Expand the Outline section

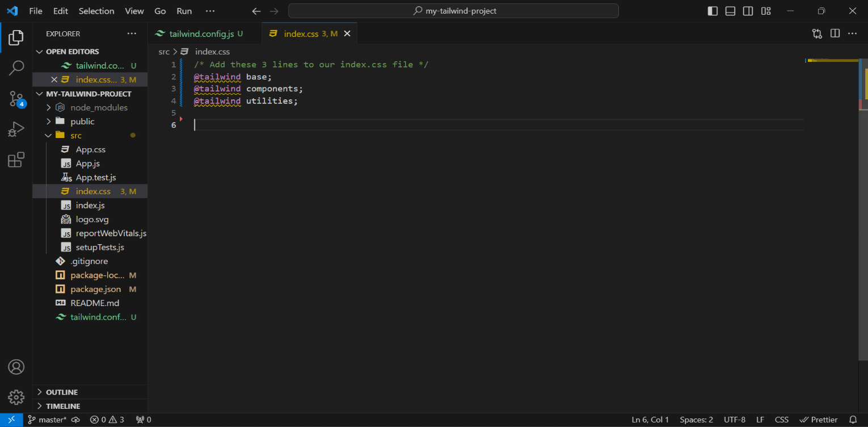point(90,392)
